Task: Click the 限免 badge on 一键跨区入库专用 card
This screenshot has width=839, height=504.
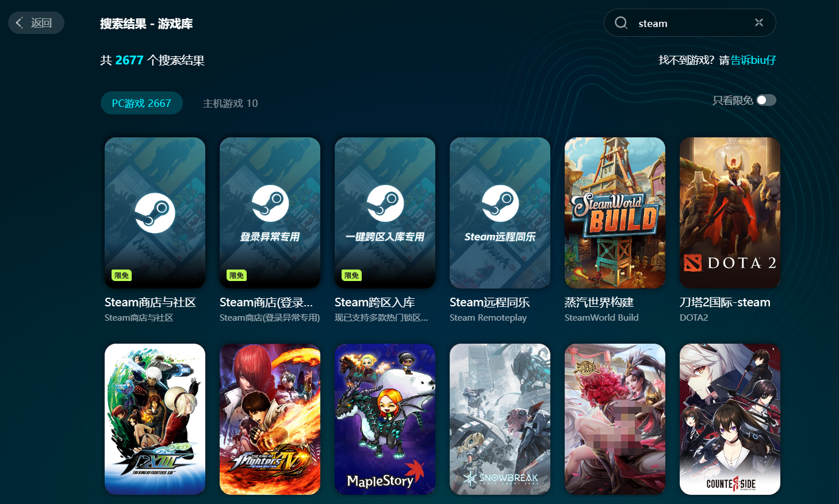Action: pyautogui.click(x=352, y=275)
